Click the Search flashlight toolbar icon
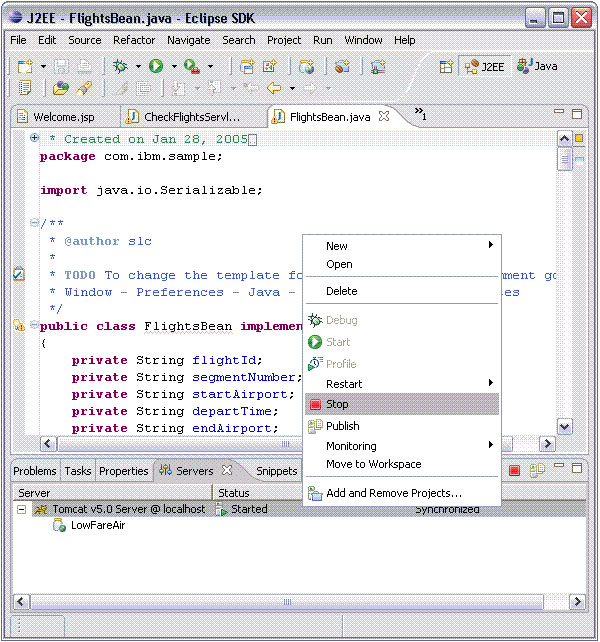Viewport: 600px width, 642px height. (x=84, y=88)
